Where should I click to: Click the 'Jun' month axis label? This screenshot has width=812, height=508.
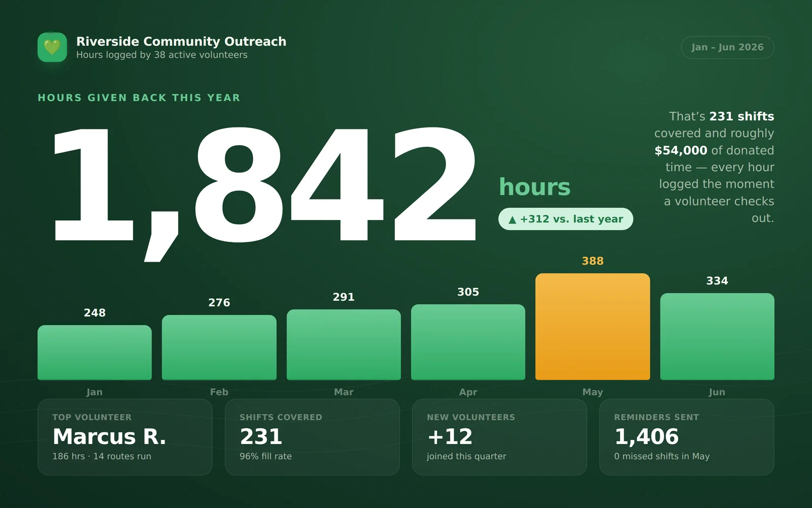(717, 392)
